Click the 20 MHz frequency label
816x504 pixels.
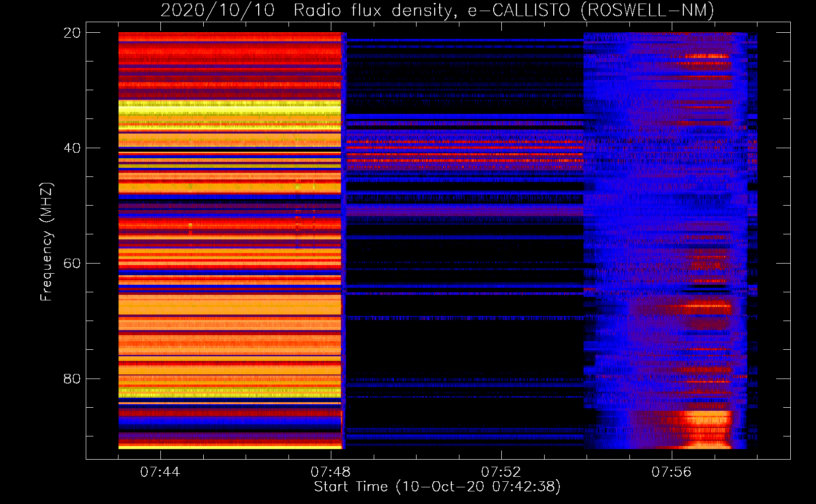[x=72, y=33]
